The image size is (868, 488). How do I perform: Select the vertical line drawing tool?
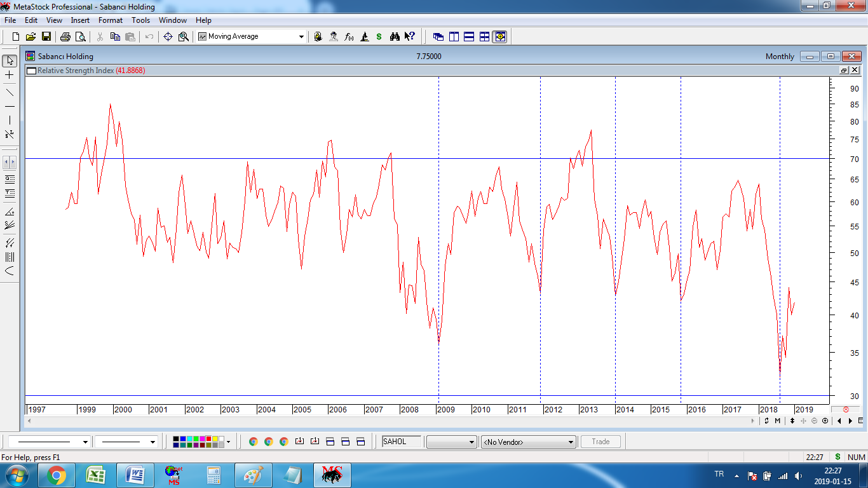point(10,120)
